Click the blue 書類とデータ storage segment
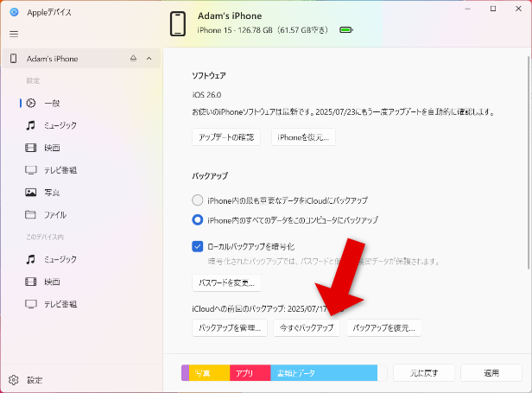 (x=324, y=373)
